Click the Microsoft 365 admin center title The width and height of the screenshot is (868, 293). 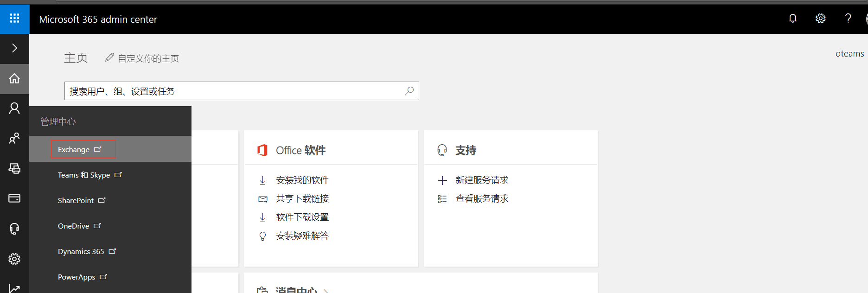pos(98,19)
